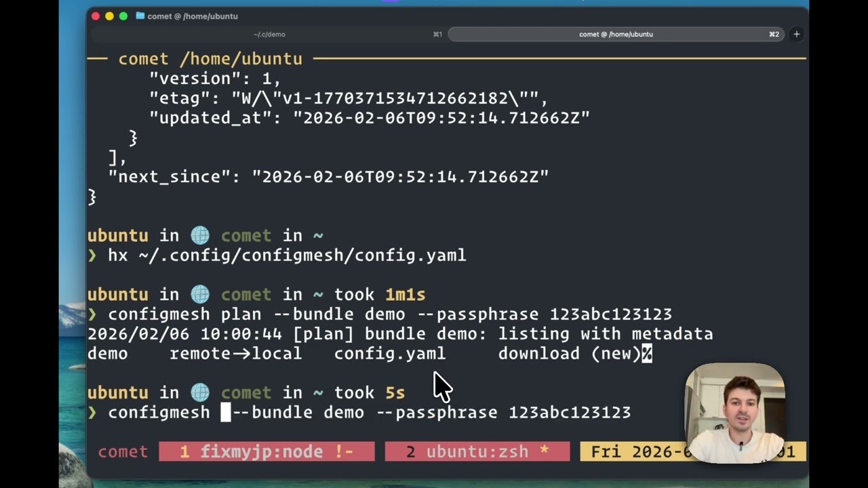Click "config.yaml" in the plan output row

click(390, 354)
